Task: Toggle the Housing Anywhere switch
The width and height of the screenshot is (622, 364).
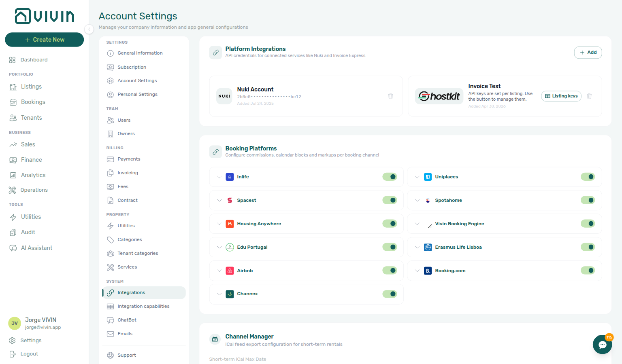Action: (x=390, y=224)
